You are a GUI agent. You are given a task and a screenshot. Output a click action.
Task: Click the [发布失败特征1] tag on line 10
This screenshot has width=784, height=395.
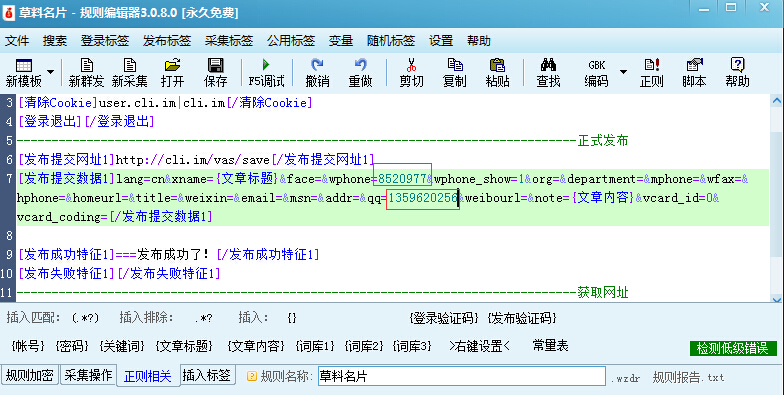pos(66,274)
